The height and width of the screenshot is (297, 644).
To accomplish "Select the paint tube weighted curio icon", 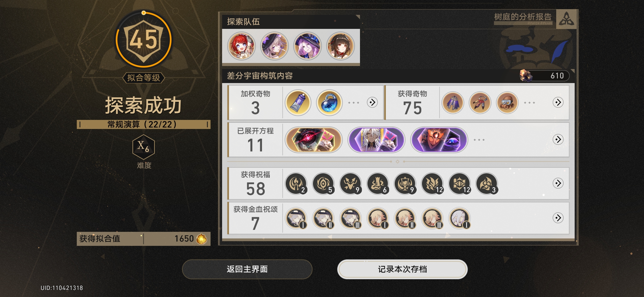I will (298, 103).
